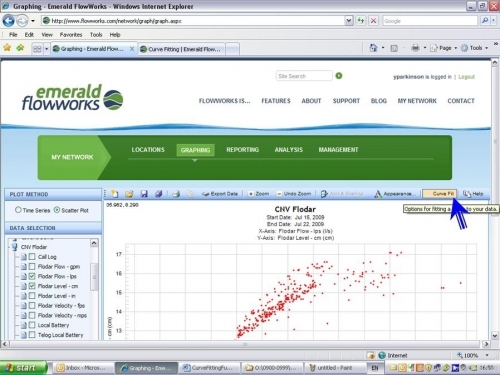Click the Site Search input field
This screenshot has width=500, height=375.
pyautogui.click(x=304, y=76)
